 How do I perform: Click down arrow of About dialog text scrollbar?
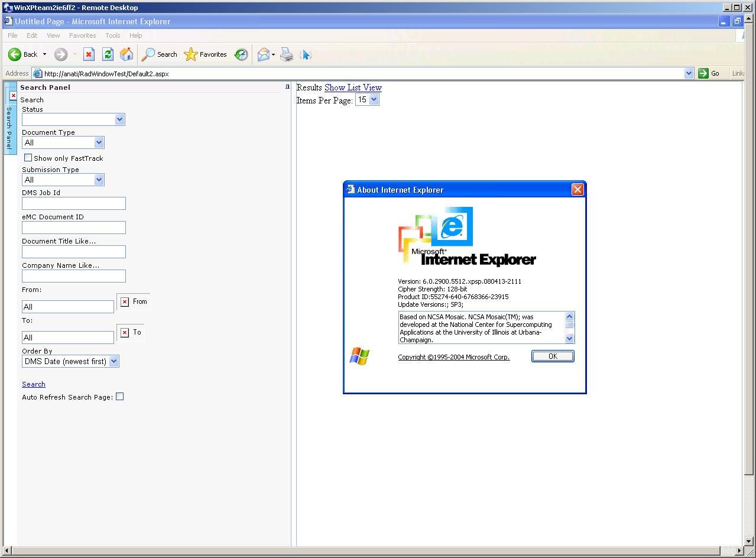570,339
